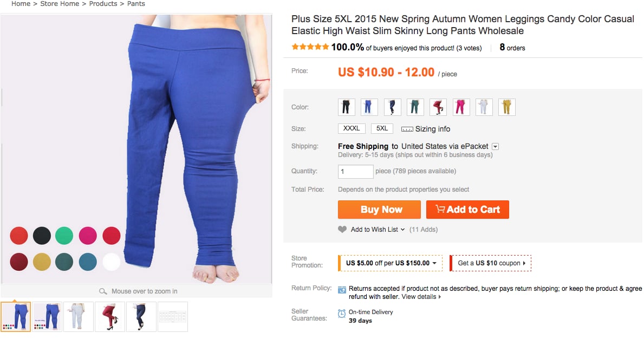Select the red leggings thumbnail below main image
This screenshot has height=339, width=644.
pyautogui.click(x=110, y=316)
